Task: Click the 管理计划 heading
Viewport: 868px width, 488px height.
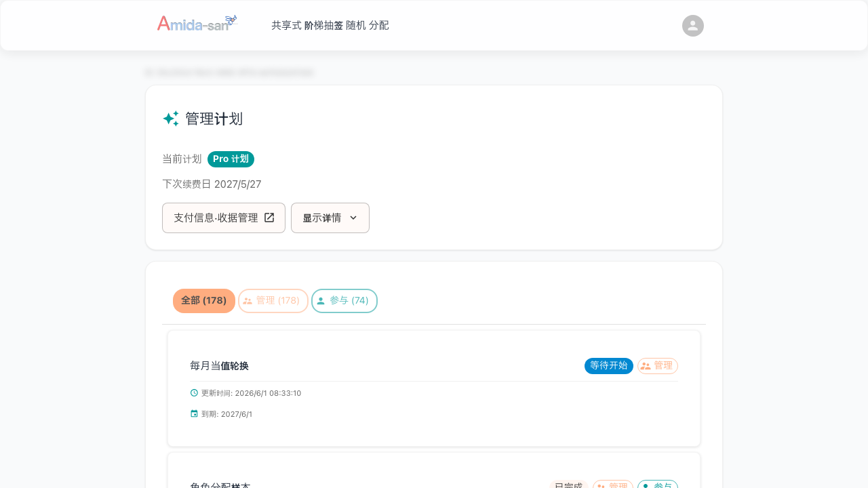Action: tap(214, 119)
